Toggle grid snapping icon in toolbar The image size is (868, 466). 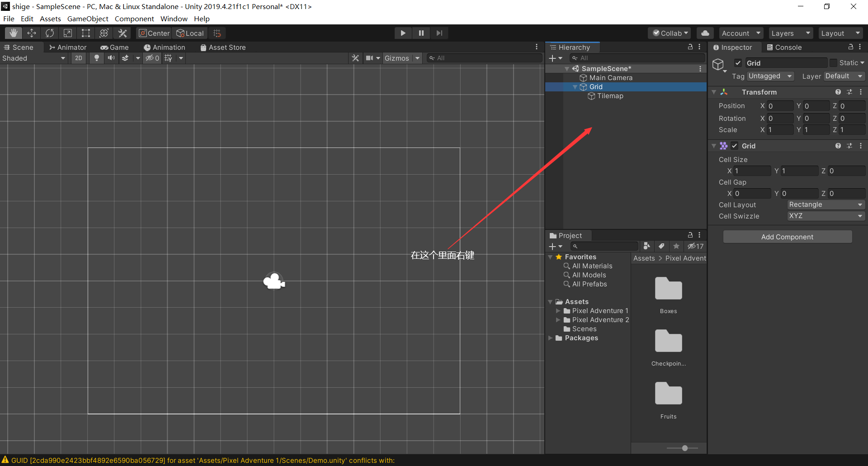click(x=217, y=33)
